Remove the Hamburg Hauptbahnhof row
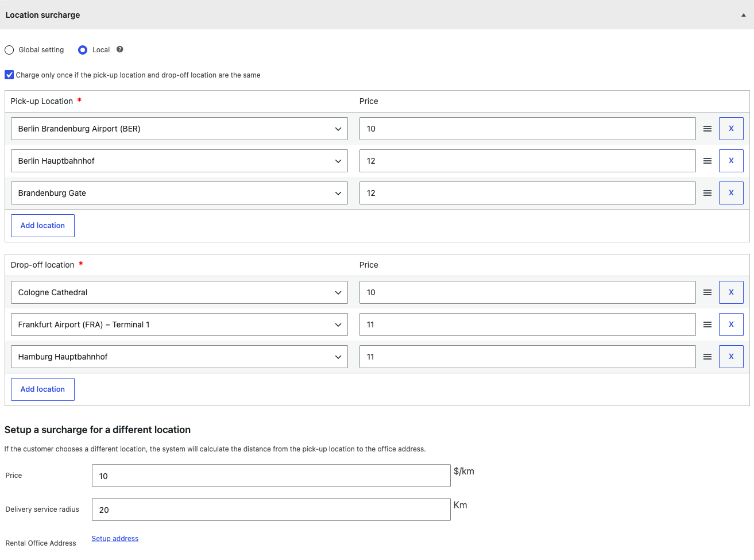Image resolution: width=754 pixels, height=560 pixels. tap(731, 357)
